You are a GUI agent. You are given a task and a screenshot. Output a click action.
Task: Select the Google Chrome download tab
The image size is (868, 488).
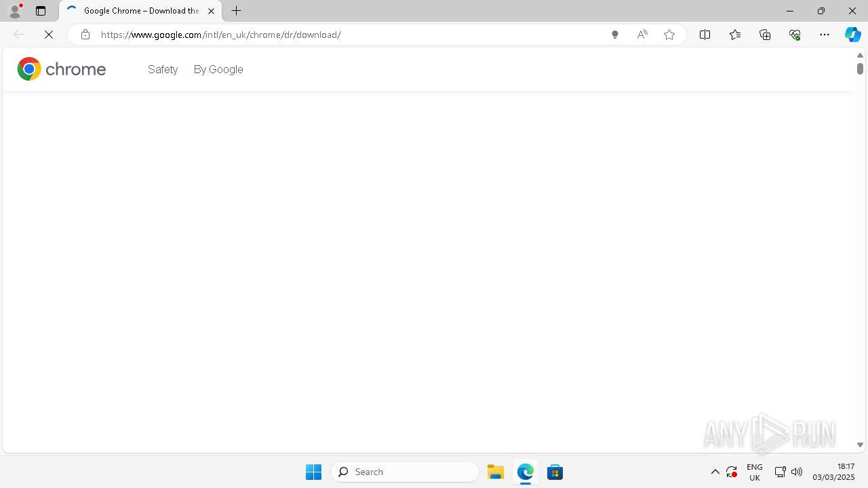tap(140, 11)
